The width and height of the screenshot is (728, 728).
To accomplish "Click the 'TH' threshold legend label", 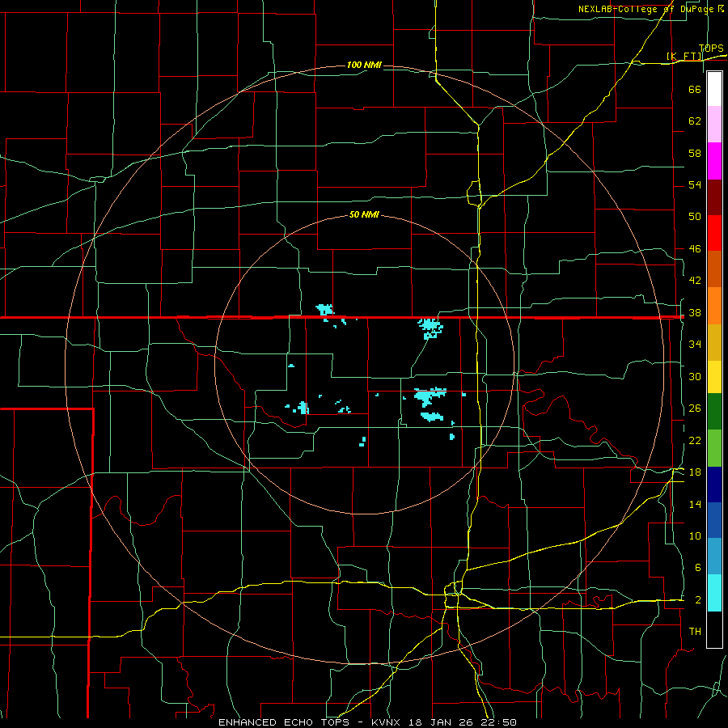I will click(695, 632).
